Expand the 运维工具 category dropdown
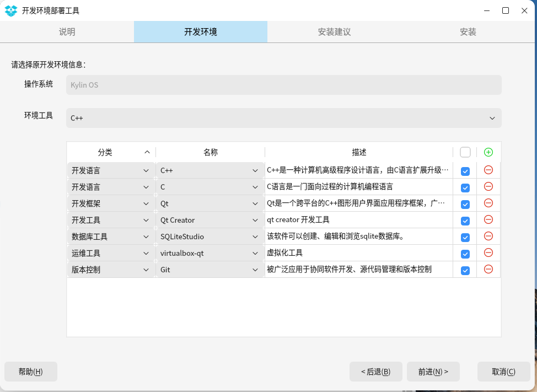This screenshot has height=392, width=537. point(111,254)
